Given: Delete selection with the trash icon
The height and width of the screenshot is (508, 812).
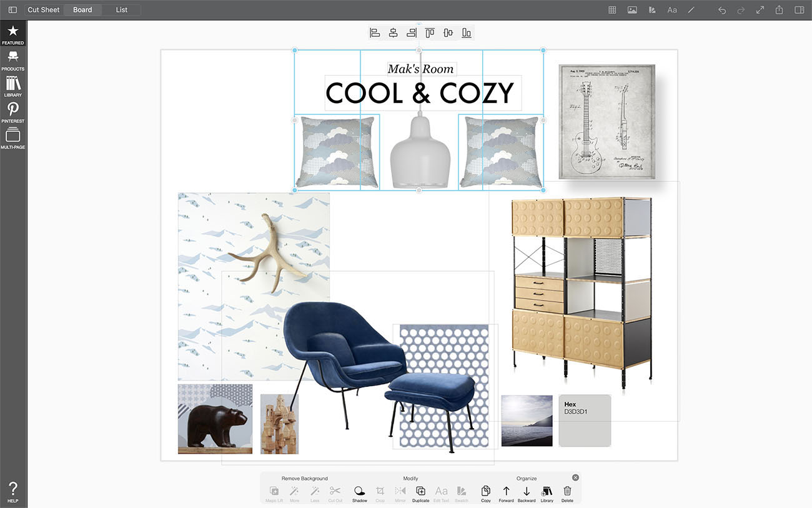Looking at the screenshot, I should point(567,492).
